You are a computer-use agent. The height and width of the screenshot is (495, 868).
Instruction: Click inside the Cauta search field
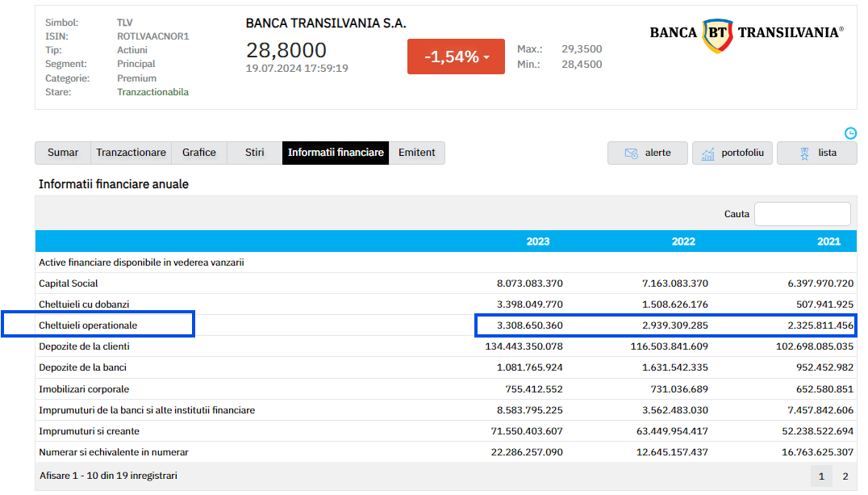(802, 214)
